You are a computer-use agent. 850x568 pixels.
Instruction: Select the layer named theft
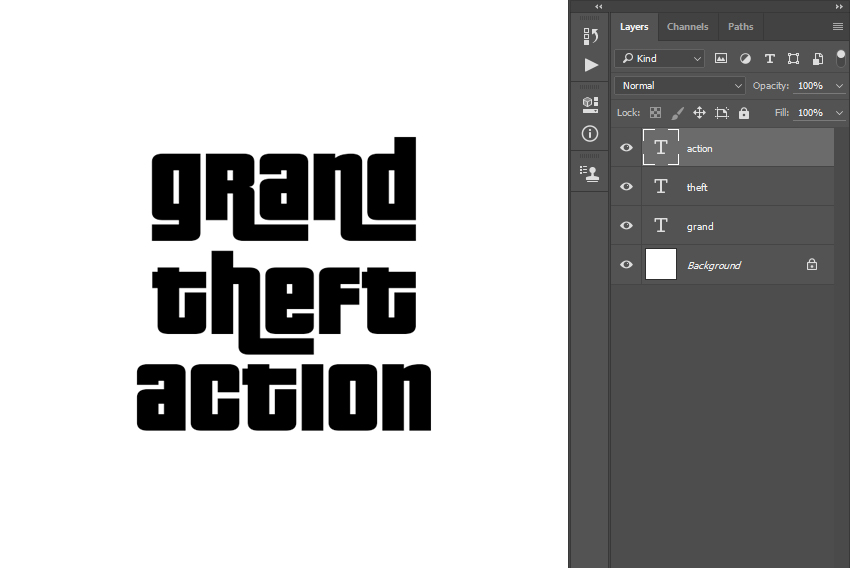pyautogui.click(x=723, y=186)
